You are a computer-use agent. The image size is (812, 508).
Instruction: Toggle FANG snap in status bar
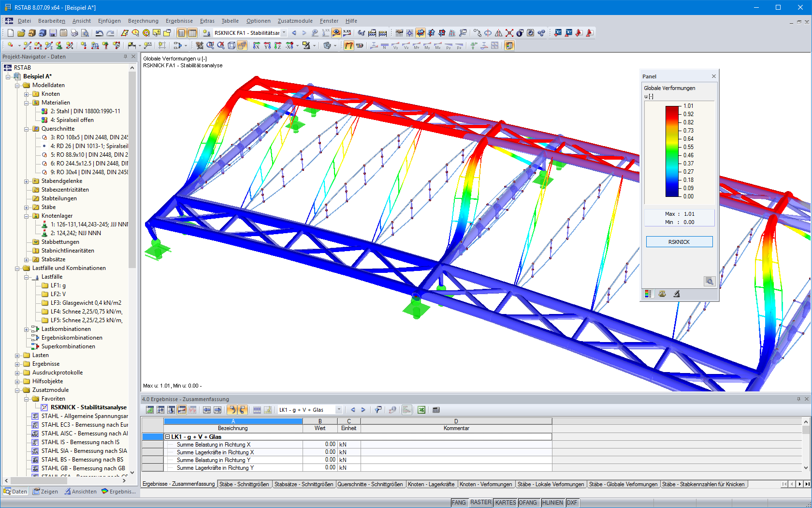[x=459, y=503]
